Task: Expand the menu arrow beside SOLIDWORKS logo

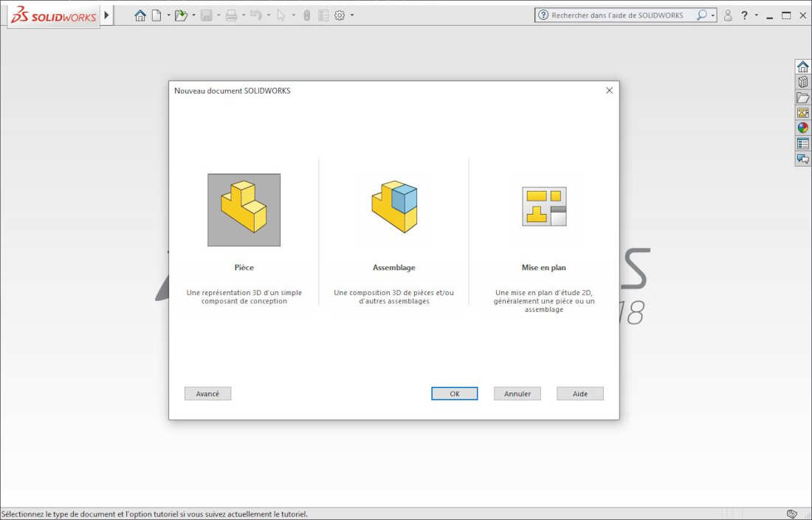Action: click(107, 15)
